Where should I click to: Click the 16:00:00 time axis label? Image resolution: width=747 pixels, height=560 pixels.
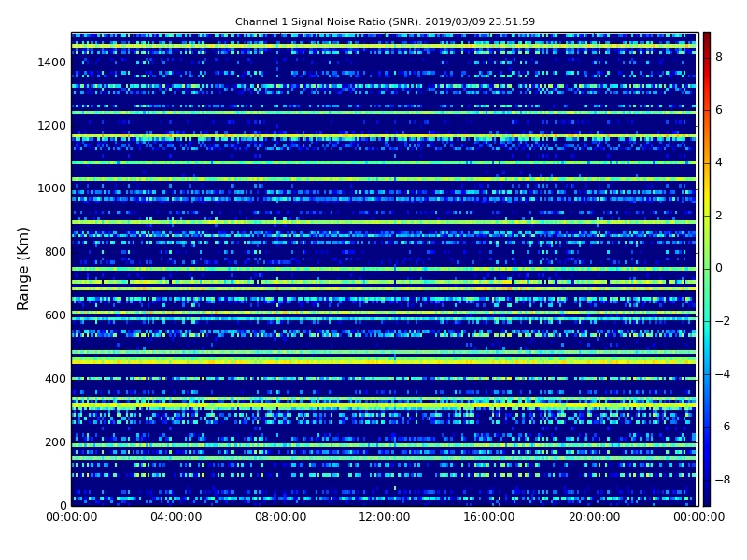click(489, 517)
